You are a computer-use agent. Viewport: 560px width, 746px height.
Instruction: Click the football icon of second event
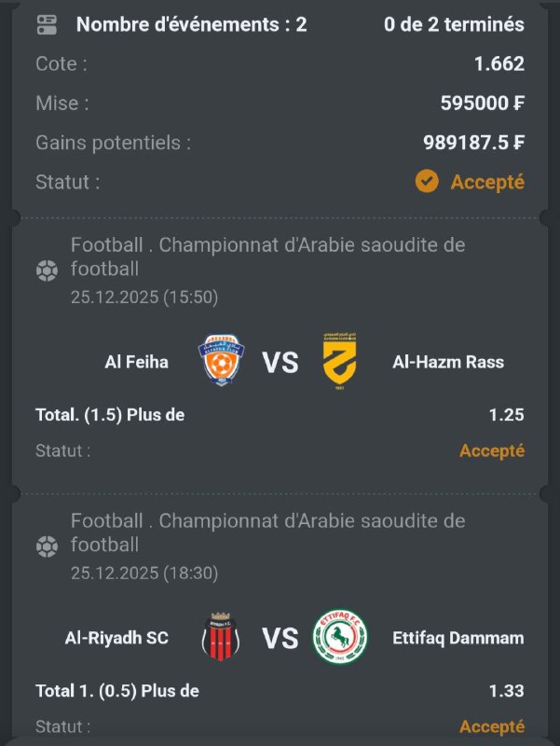[x=46, y=546]
